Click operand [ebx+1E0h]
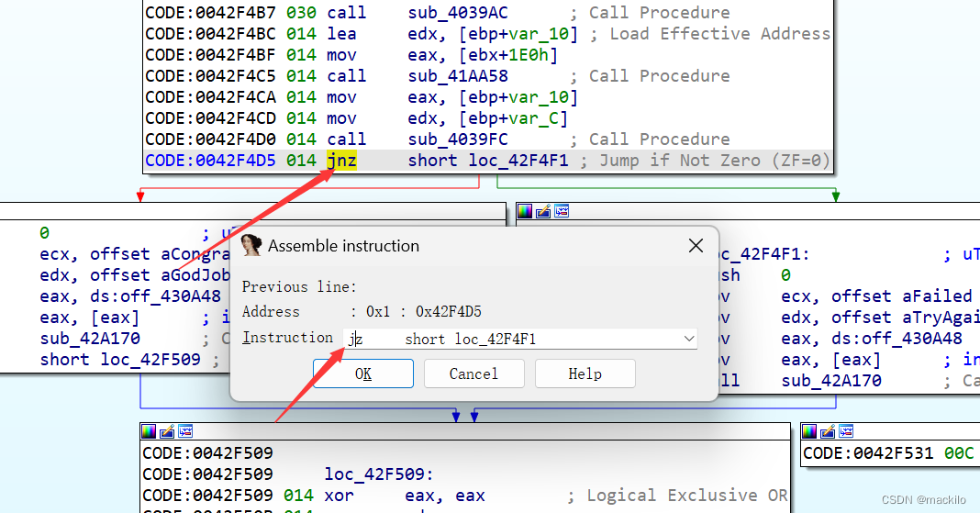 [x=507, y=55]
